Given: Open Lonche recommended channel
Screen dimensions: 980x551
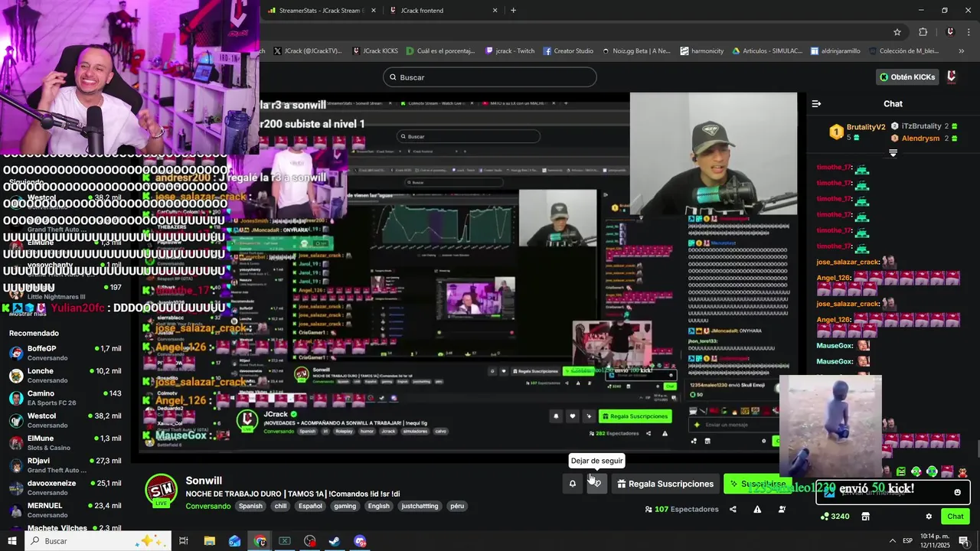Looking at the screenshot, I should 65,375.
